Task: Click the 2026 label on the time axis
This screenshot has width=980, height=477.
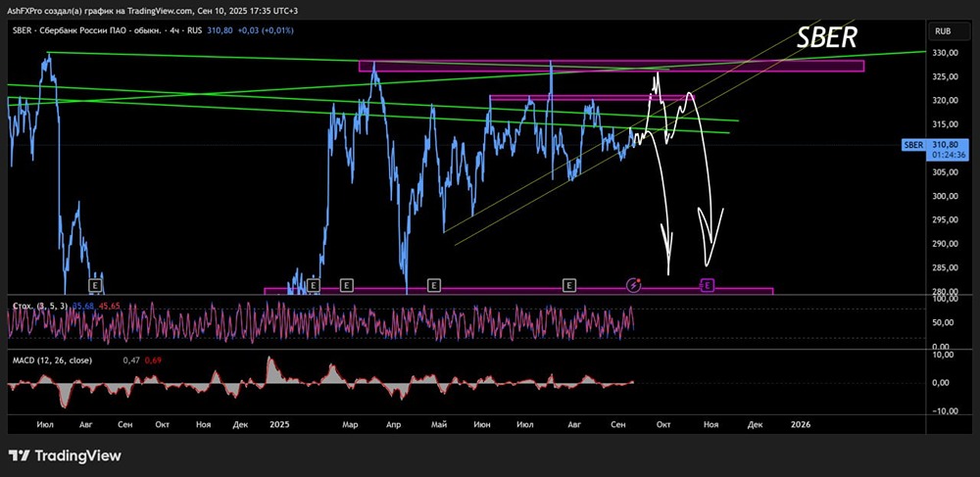Action: tap(800, 424)
